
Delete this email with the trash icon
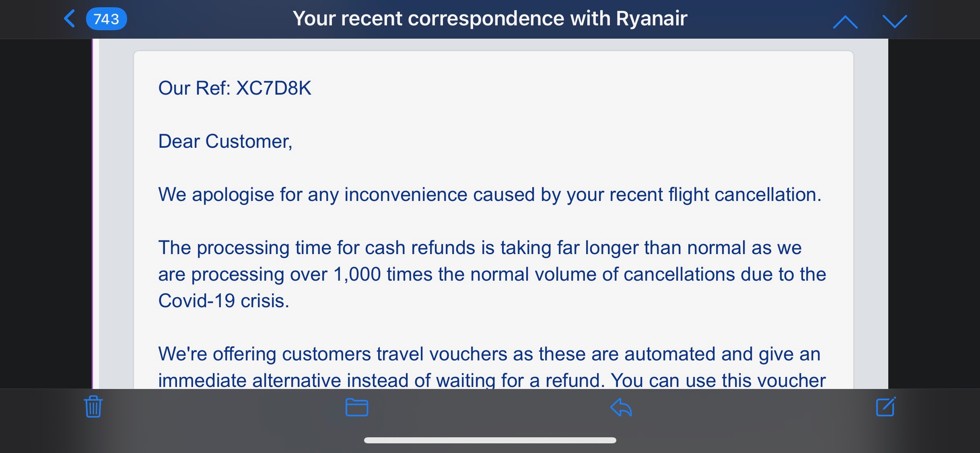tap(93, 407)
